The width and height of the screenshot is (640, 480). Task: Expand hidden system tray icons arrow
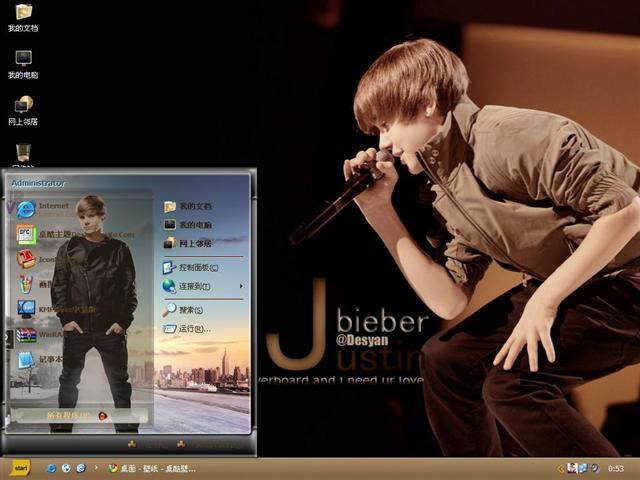(x=561, y=469)
